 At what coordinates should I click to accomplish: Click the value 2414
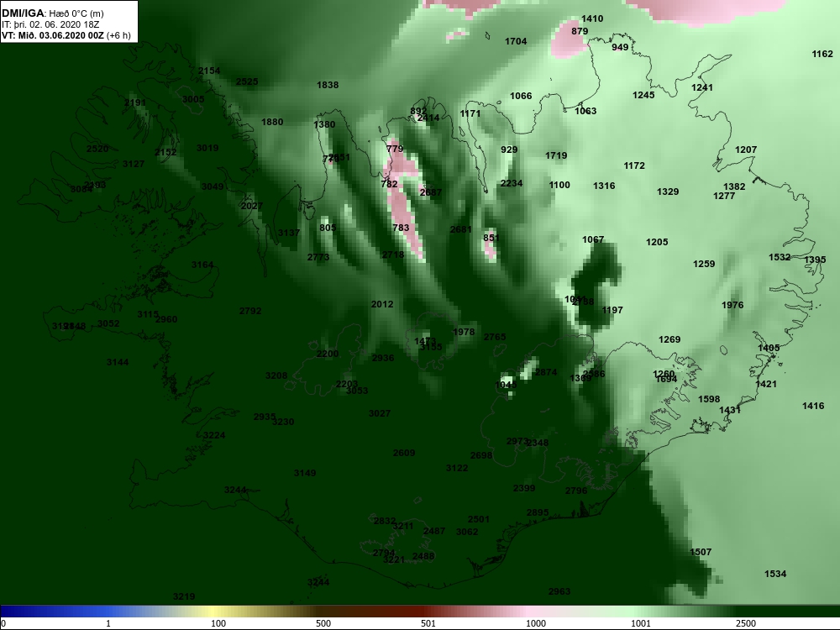click(x=428, y=118)
